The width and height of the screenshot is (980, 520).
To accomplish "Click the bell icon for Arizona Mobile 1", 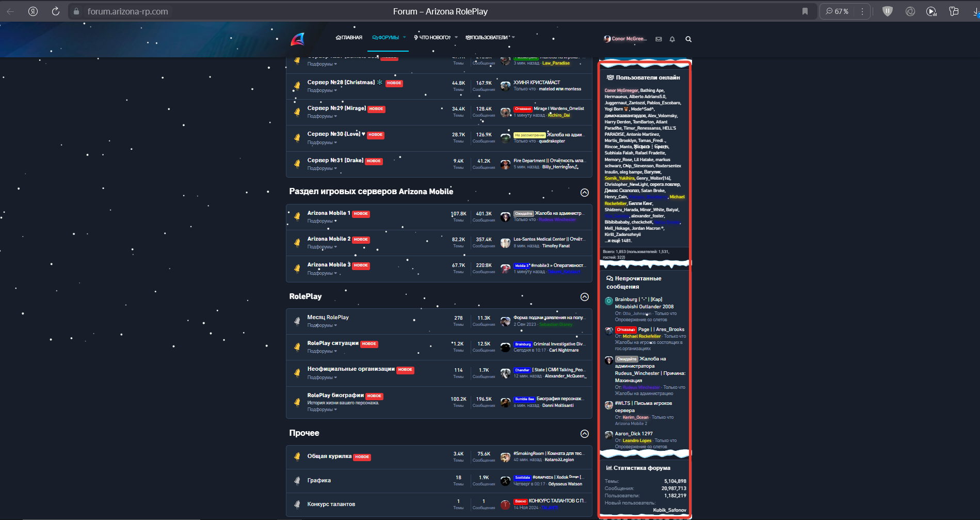I will coord(297,216).
